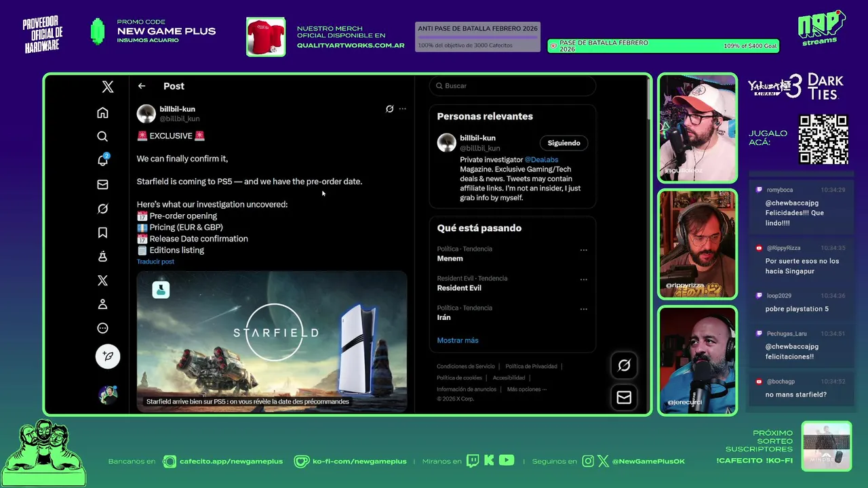868x488 pixels.
Task: Open billbil-kun avatar in Personas relevantes
Action: [446, 142]
